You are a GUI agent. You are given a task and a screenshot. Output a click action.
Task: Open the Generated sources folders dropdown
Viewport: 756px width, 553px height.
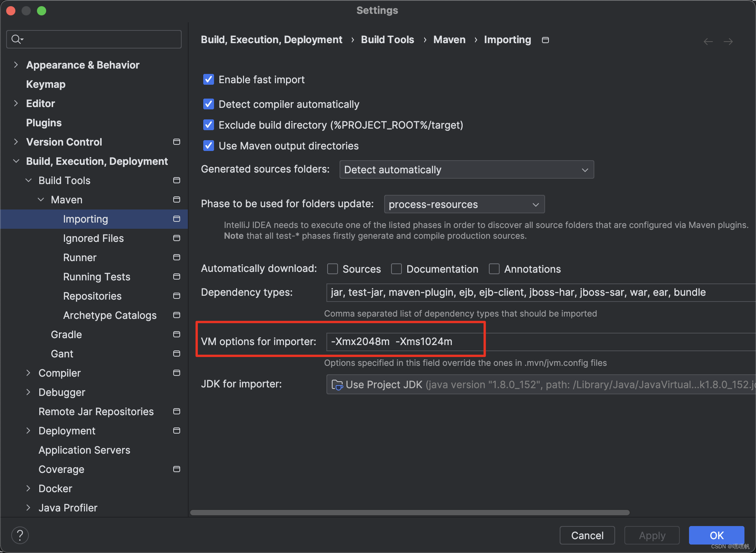(585, 169)
